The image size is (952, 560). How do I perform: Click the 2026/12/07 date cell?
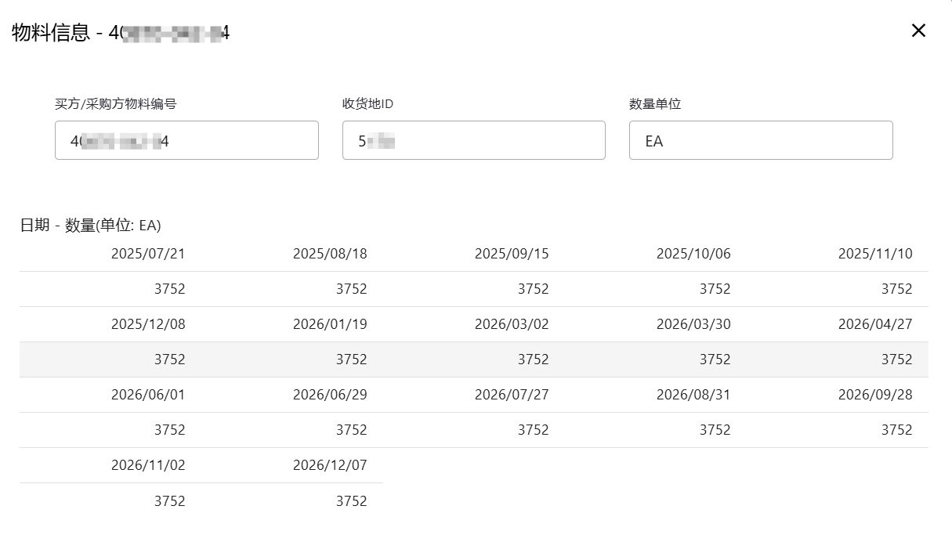(x=330, y=465)
